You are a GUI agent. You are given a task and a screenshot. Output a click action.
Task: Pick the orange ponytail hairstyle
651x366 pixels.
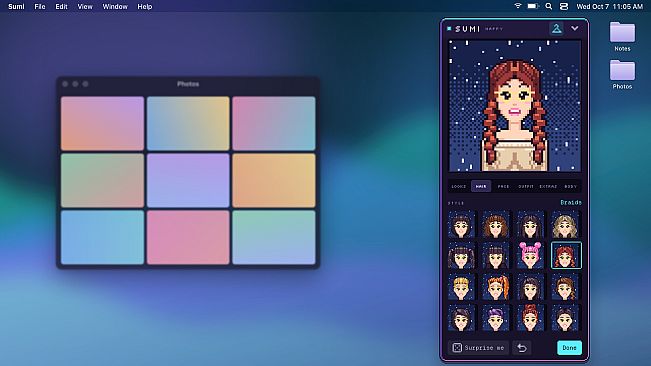coord(495,287)
